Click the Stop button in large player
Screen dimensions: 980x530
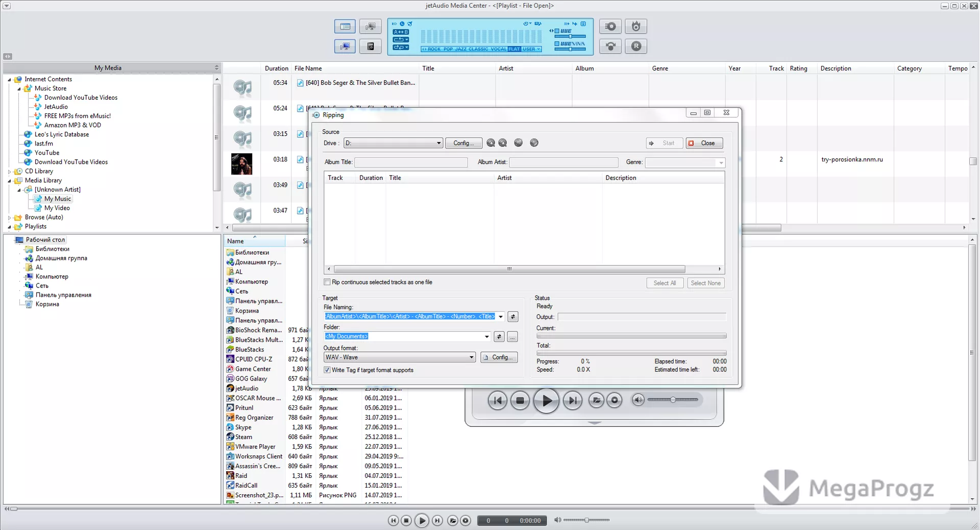pyautogui.click(x=520, y=400)
